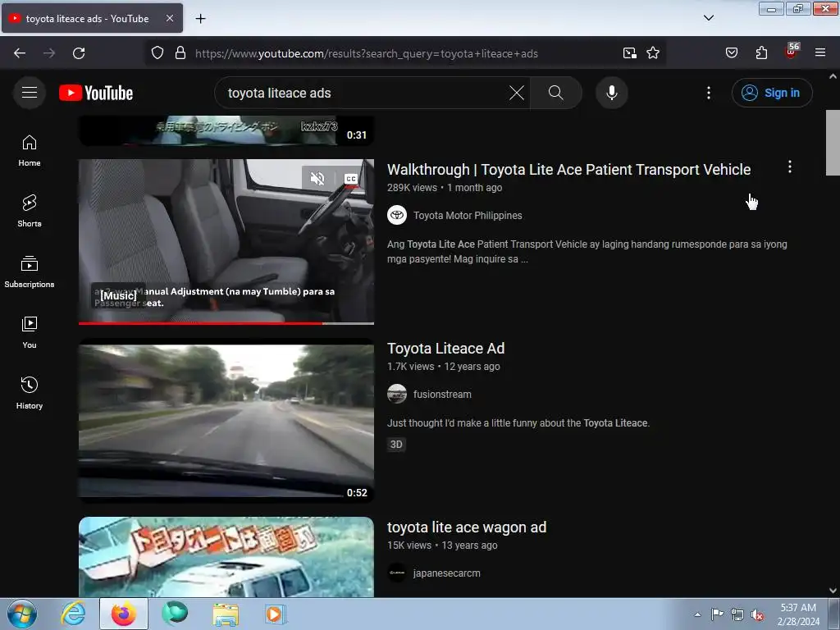Focus the YouTube search input field
Viewport: 840px width, 630px height.
tap(364, 93)
